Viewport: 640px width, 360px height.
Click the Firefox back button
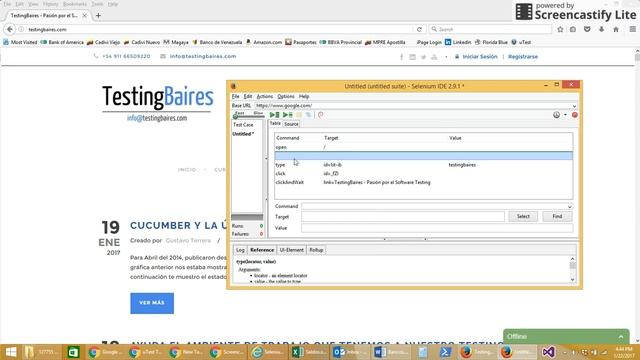(10, 29)
